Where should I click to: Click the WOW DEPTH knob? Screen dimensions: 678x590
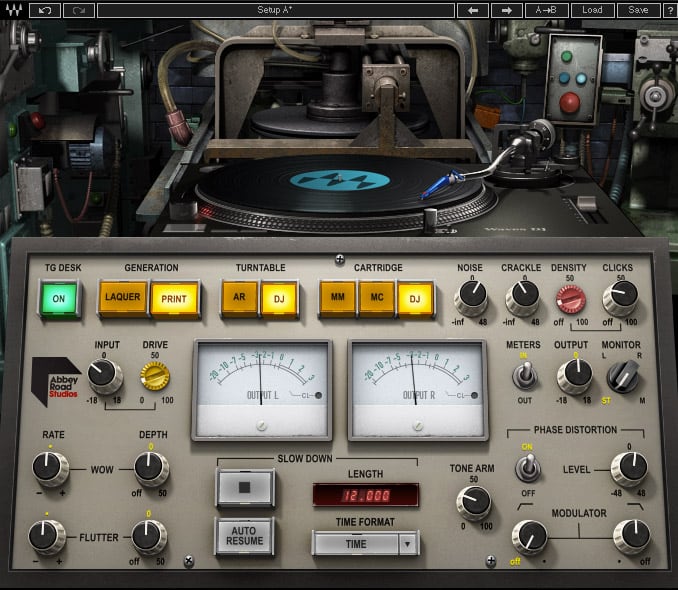pyautogui.click(x=151, y=468)
